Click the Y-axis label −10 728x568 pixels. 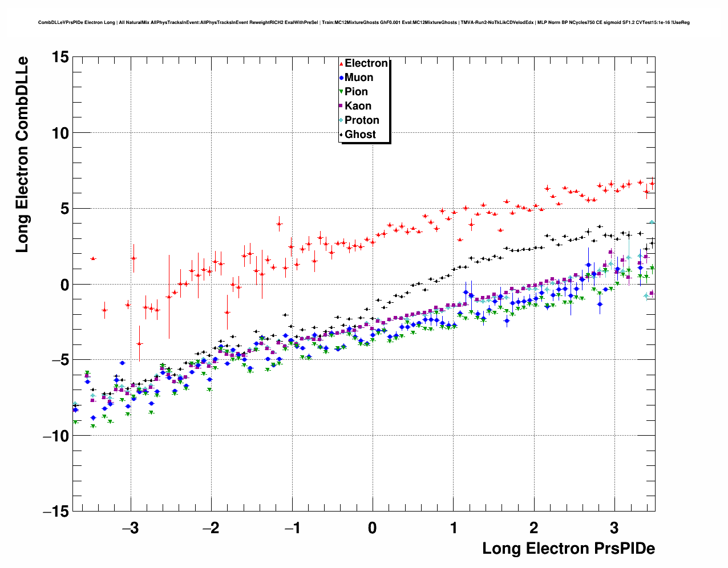pyautogui.click(x=55, y=436)
